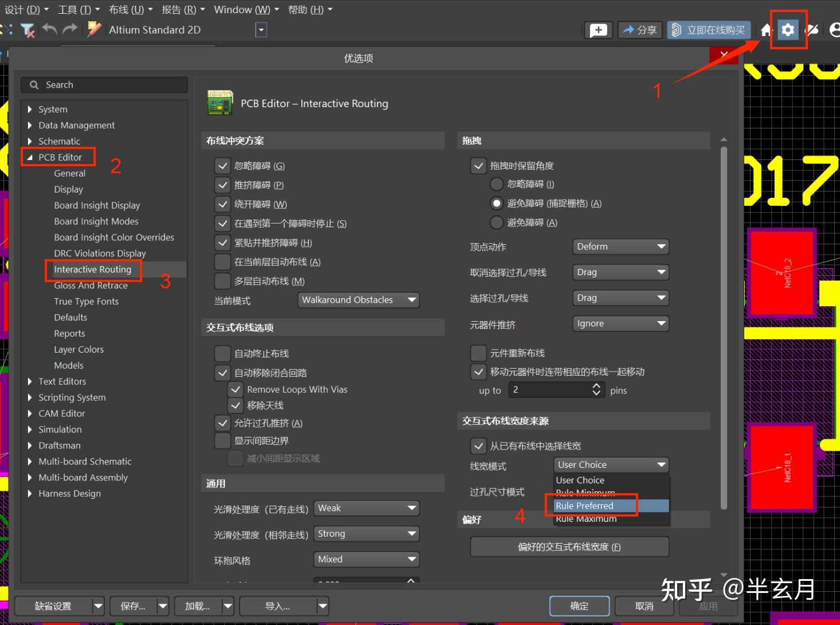The height and width of the screenshot is (625, 840).
Task: Click the redo arrow in toolbar
Action: 70,29
